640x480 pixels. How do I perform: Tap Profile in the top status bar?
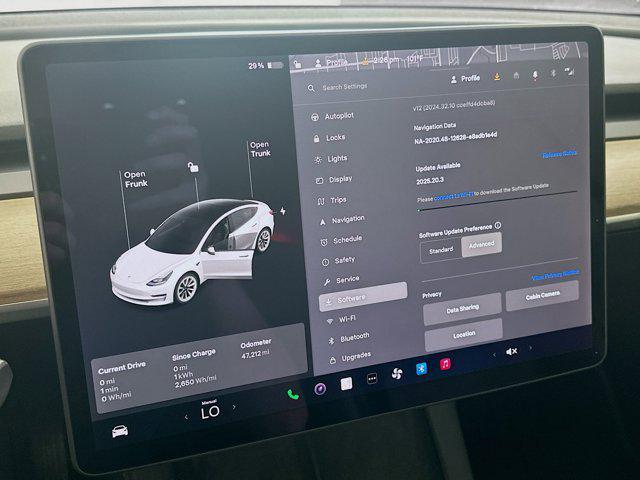331,62
